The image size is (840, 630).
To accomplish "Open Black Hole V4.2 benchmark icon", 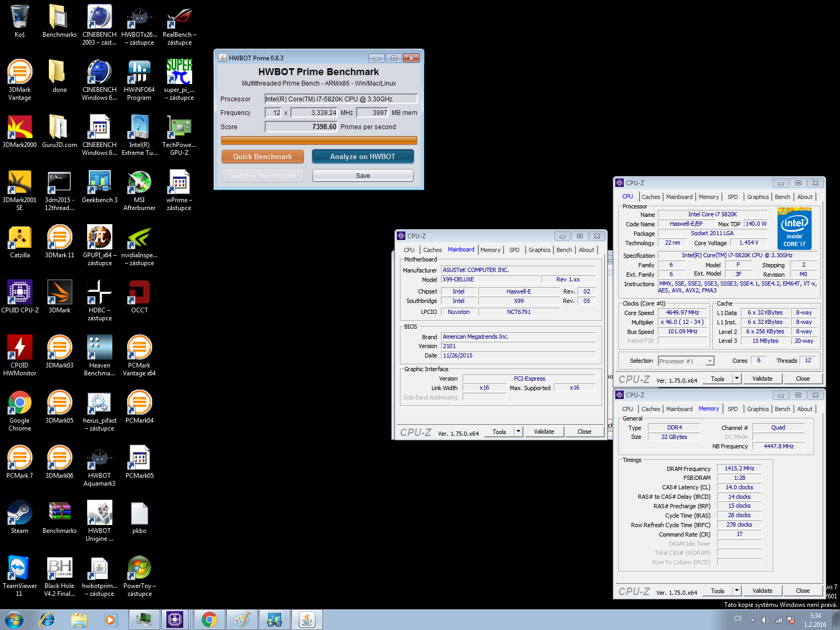I will 59,576.
